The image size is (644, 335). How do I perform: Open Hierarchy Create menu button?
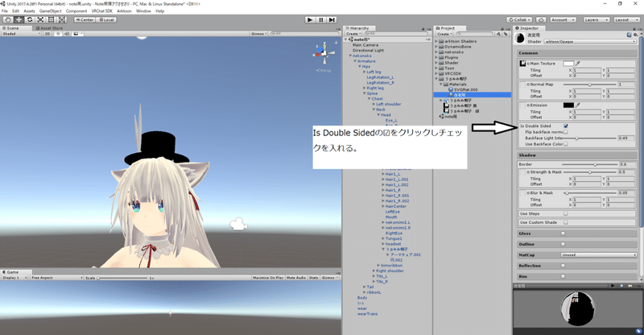[353, 34]
